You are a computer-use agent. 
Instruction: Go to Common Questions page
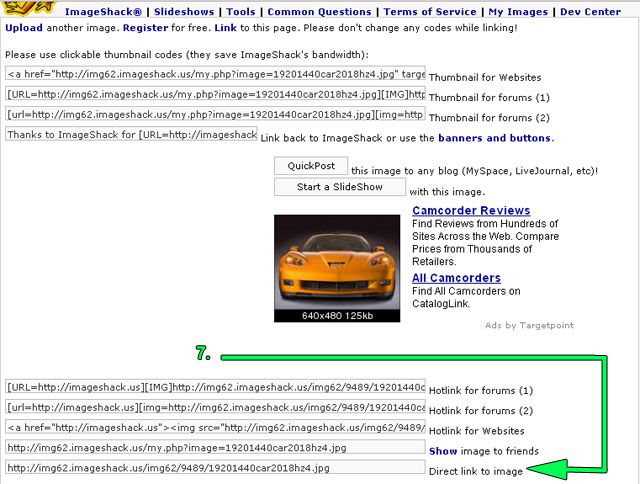click(x=319, y=12)
